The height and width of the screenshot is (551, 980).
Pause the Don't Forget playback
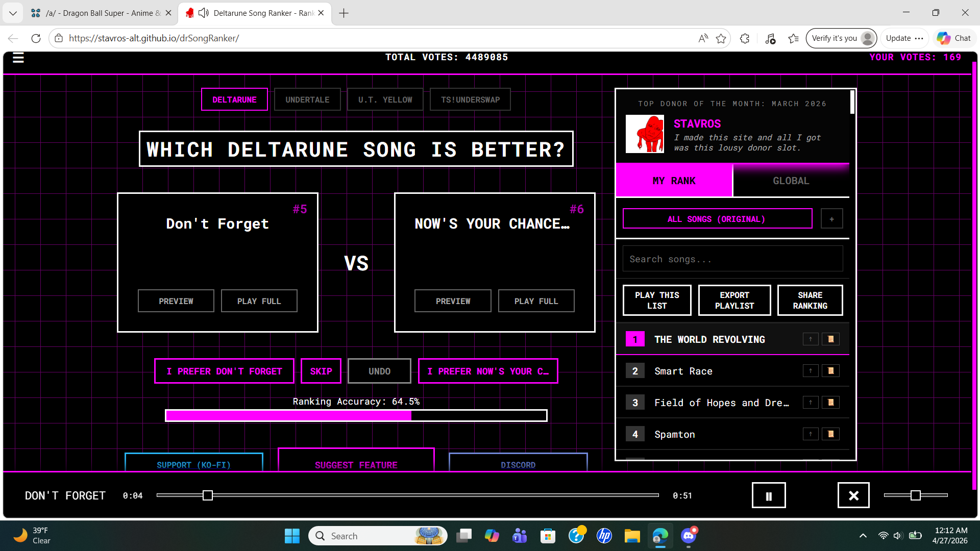(x=768, y=495)
